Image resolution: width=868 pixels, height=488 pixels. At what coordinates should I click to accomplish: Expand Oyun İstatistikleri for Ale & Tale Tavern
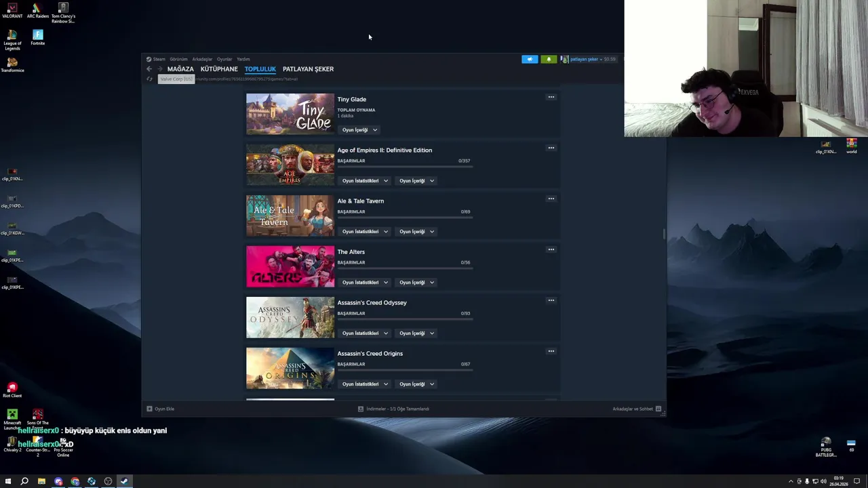365,231
